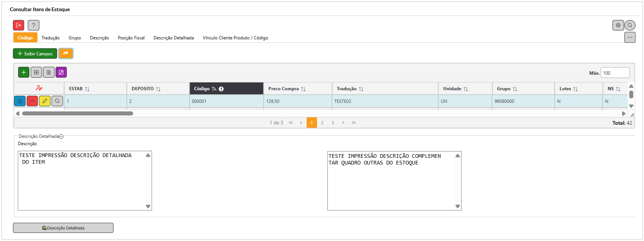Viewport: 644px width, 241px height.
Task: Click the grid horizontal scrollbar thumb
Action: tap(77, 114)
